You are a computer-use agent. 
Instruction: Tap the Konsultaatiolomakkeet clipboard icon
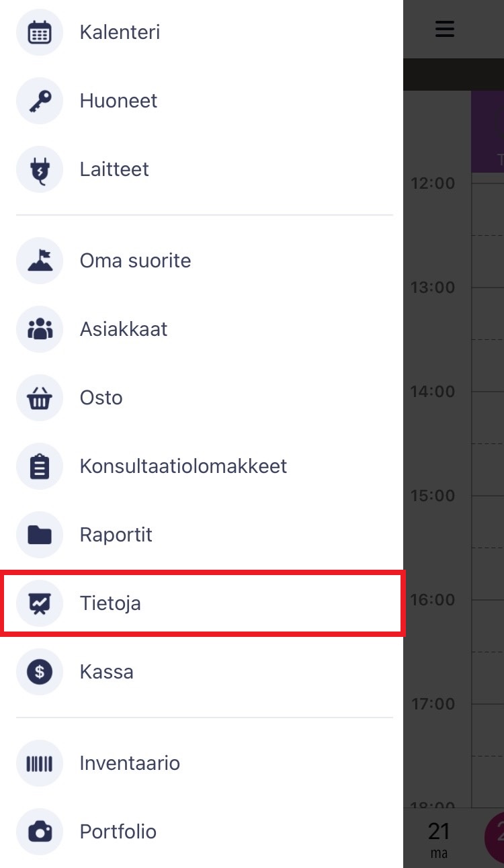pyautogui.click(x=40, y=466)
